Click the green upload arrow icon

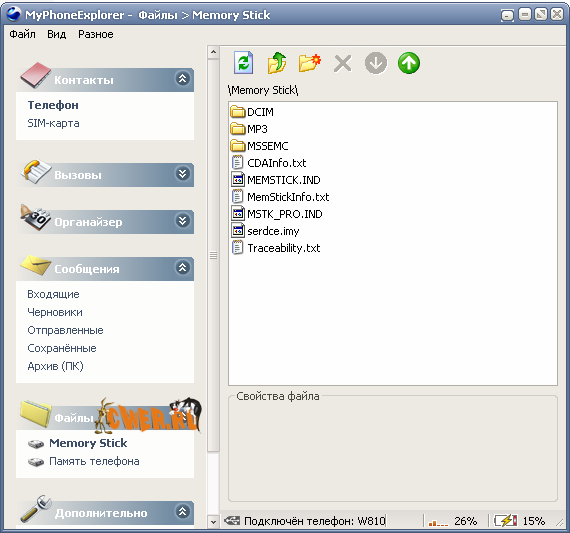(409, 63)
